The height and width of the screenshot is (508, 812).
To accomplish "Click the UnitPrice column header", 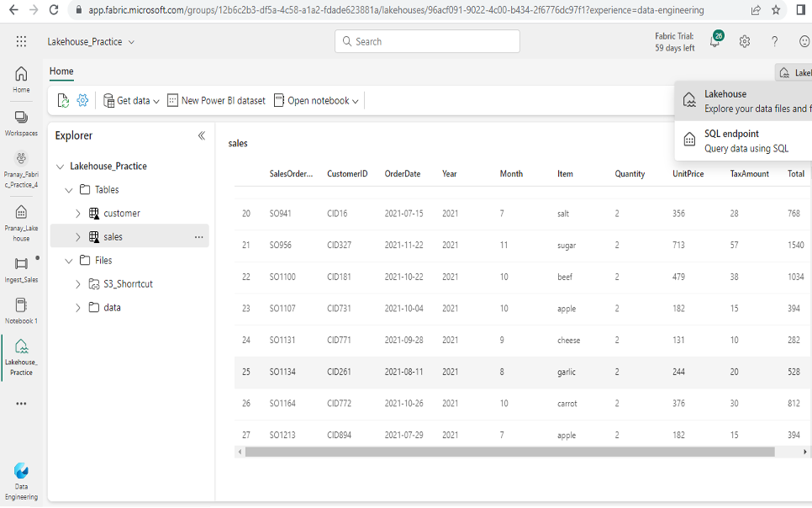I will (x=688, y=174).
